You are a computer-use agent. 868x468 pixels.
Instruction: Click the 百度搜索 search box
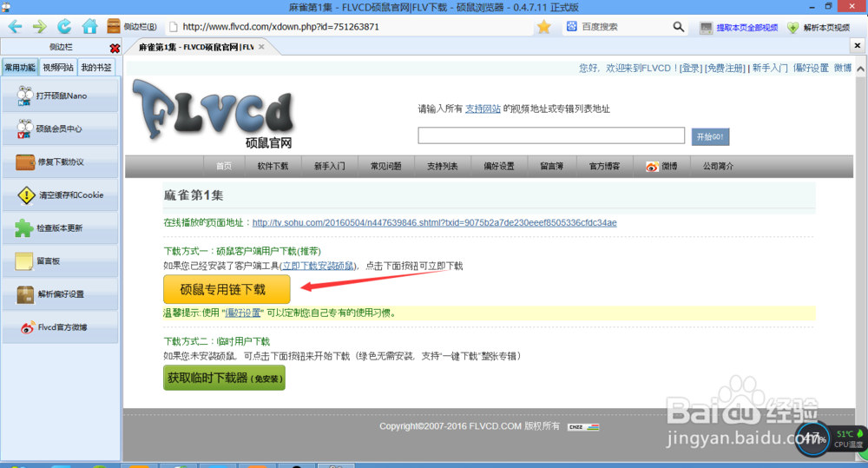pos(620,27)
